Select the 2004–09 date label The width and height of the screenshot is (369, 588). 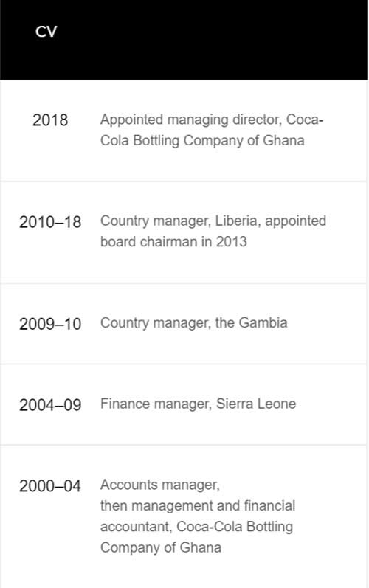[50, 405]
